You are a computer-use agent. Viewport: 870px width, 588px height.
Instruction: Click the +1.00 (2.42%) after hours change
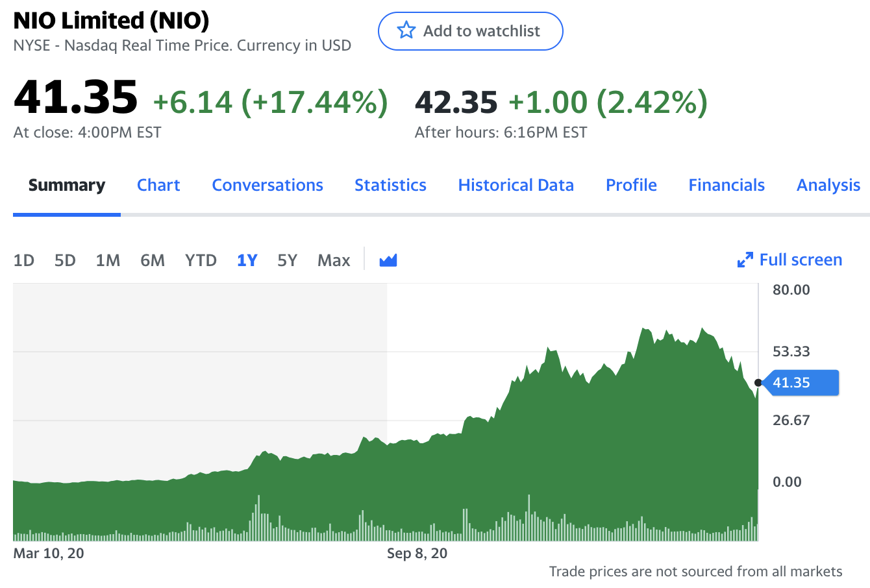[x=608, y=102]
